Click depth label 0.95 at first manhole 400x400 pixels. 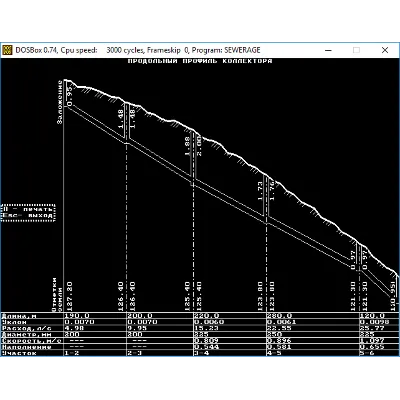(70, 97)
